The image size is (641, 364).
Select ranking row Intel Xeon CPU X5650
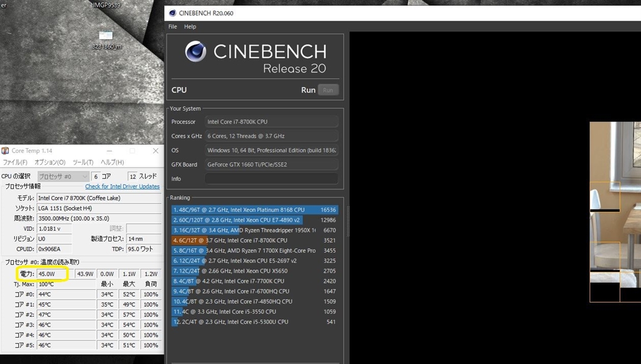coord(255,271)
